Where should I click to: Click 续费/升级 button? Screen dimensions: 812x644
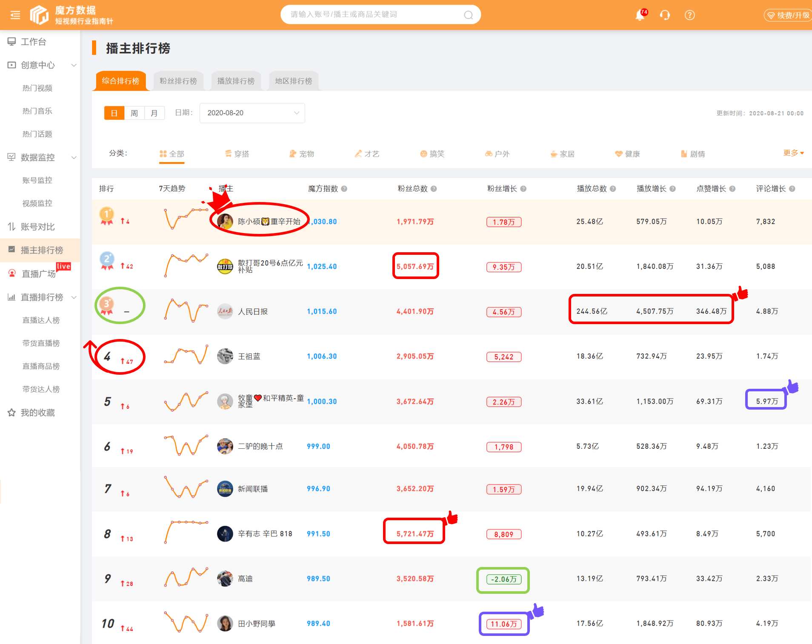click(788, 15)
